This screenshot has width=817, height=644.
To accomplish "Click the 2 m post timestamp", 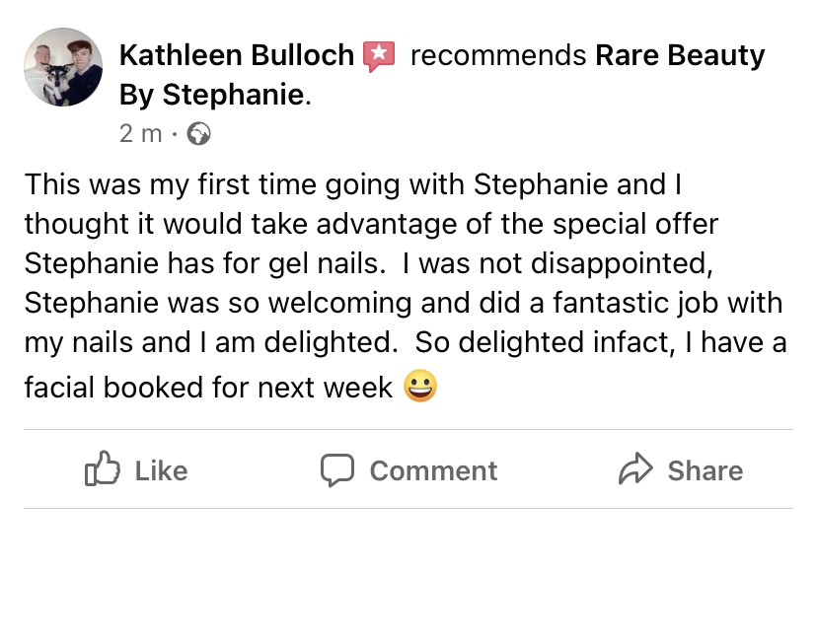I will (x=140, y=134).
